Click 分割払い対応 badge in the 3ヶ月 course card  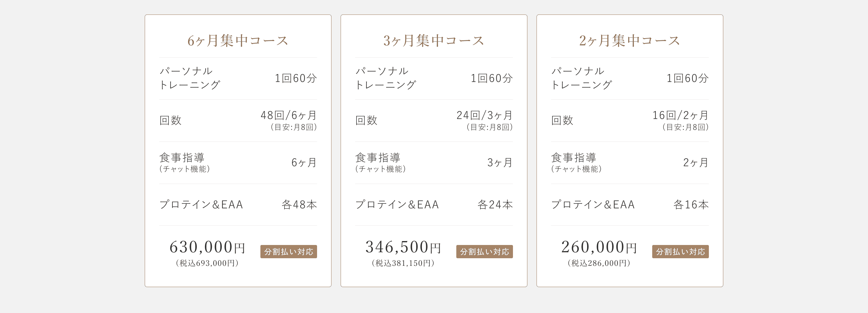pyautogui.click(x=484, y=251)
